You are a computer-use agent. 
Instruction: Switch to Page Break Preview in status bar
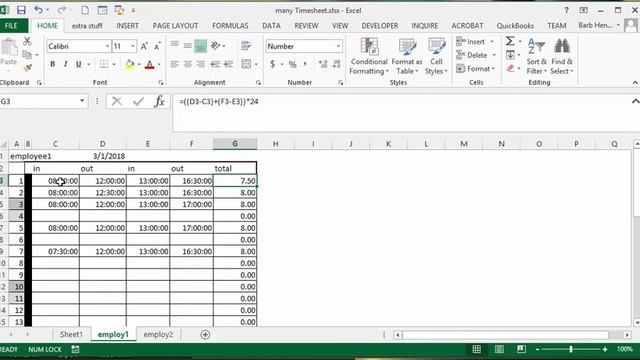click(521, 349)
